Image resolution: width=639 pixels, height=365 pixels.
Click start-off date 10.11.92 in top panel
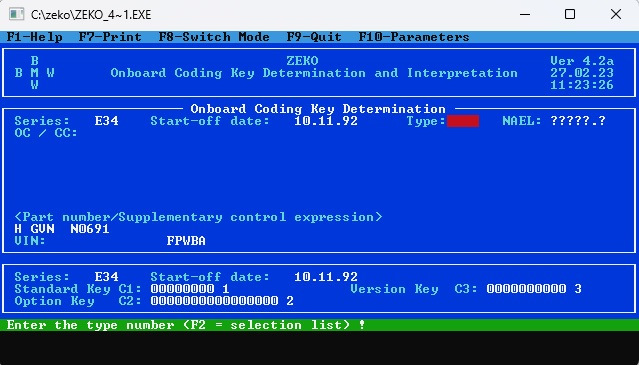click(x=326, y=121)
